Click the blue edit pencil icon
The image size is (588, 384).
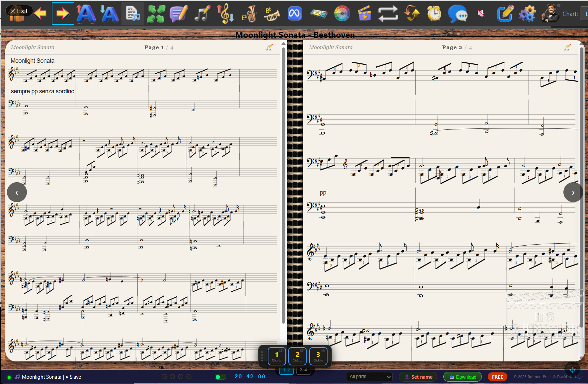click(x=505, y=14)
